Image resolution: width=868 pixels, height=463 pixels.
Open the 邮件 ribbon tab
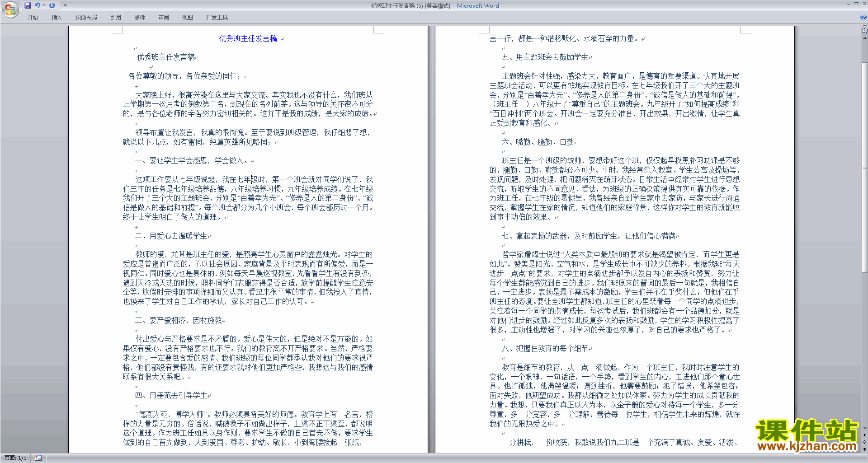(140, 18)
